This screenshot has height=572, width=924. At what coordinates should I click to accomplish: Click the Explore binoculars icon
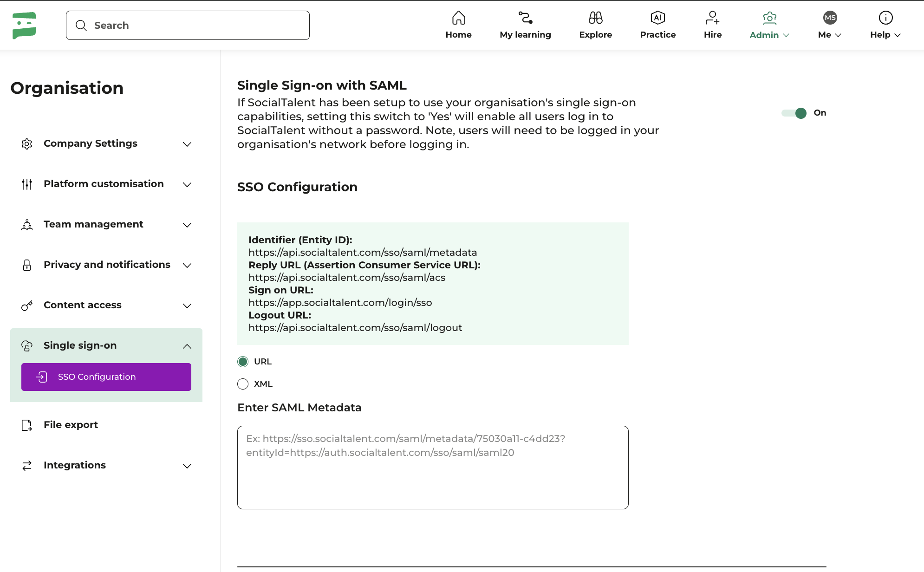point(595,18)
